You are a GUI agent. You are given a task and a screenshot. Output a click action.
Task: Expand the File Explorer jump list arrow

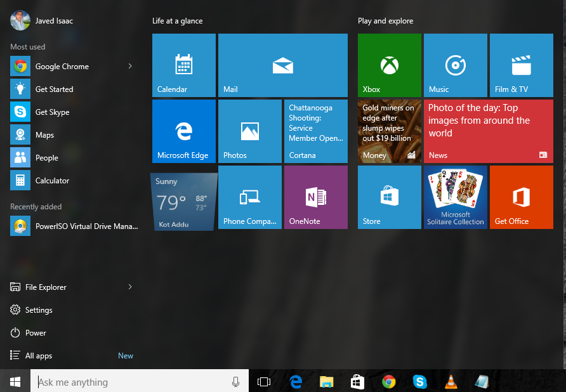130,287
